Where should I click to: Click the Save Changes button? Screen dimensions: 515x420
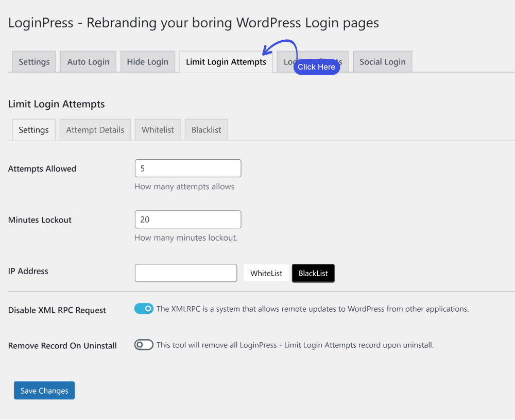(44, 391)
